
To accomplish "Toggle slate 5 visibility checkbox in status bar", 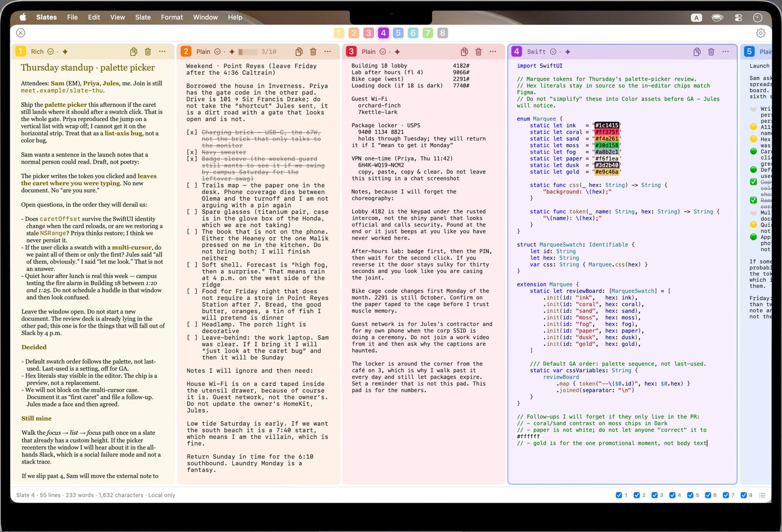I will coord(690,495).
